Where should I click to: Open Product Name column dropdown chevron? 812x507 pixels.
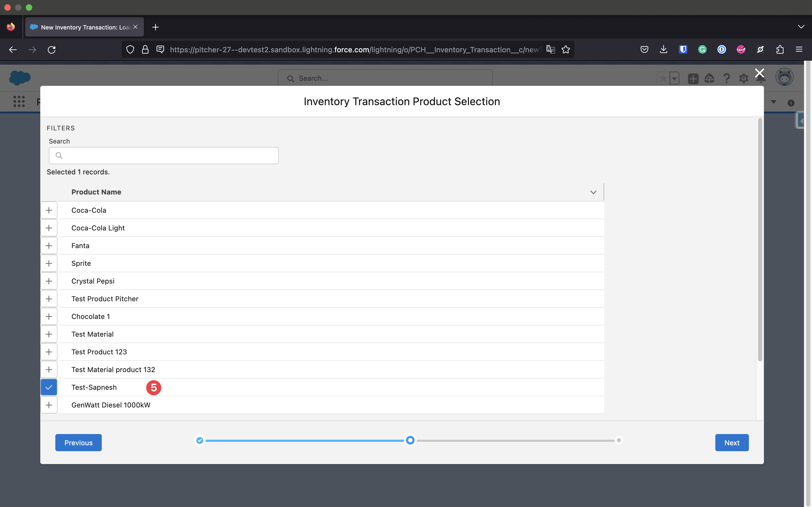coord(593,192)
